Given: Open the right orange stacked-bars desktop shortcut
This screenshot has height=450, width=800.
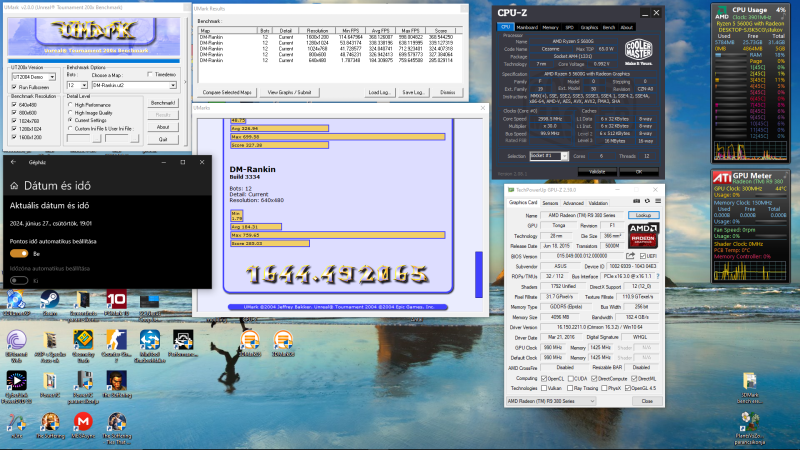Looking at the screenshot, I should tap(283, 340).
